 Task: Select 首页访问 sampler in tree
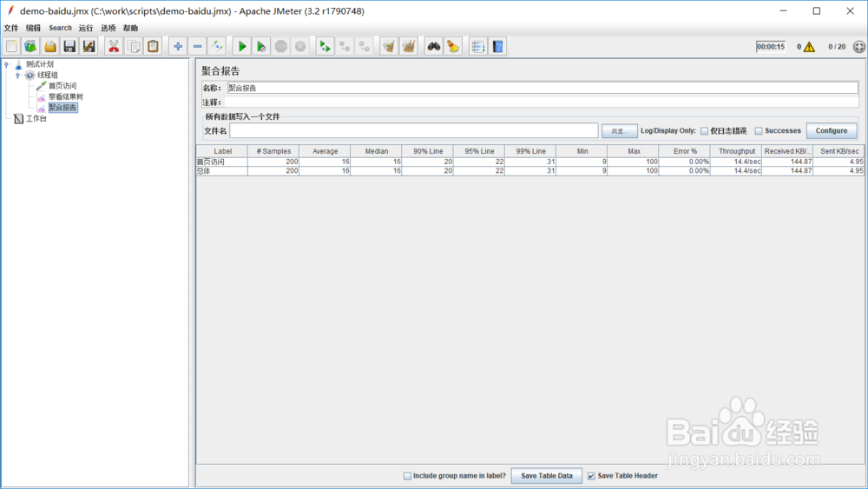pyautogui.click(x=62, y=86)
